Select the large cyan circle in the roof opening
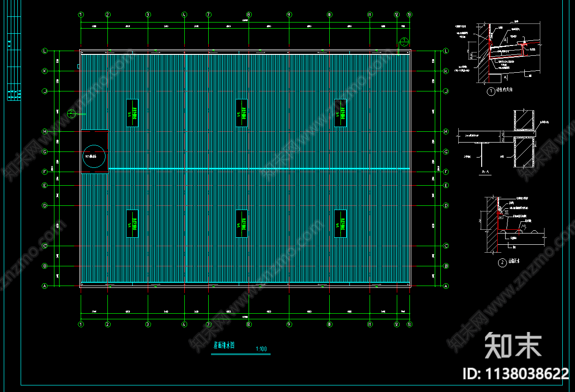This screenshot has height=392, width=575. tap(94, 157)
